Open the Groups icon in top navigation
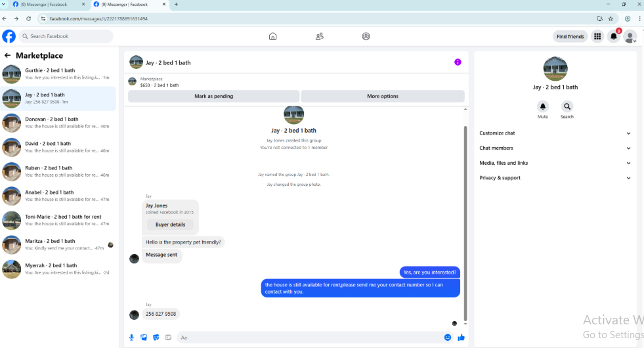This screenshot has width=644, height=348. coord(366,36)
